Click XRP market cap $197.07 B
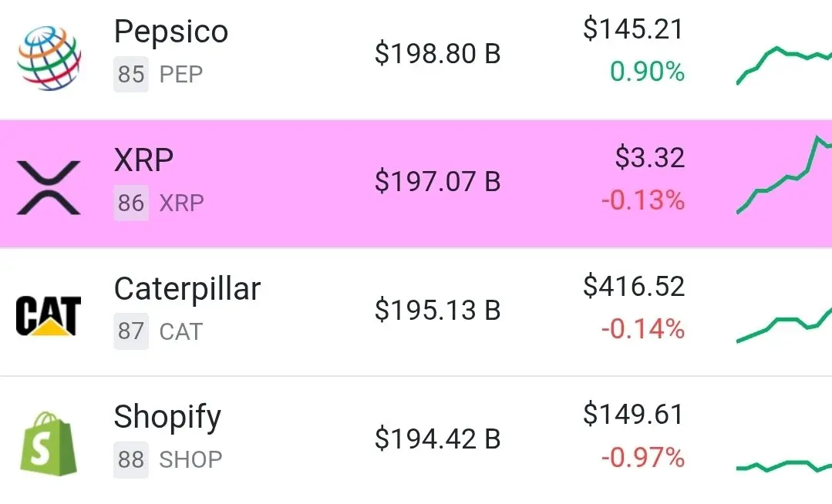 point(438,181)
